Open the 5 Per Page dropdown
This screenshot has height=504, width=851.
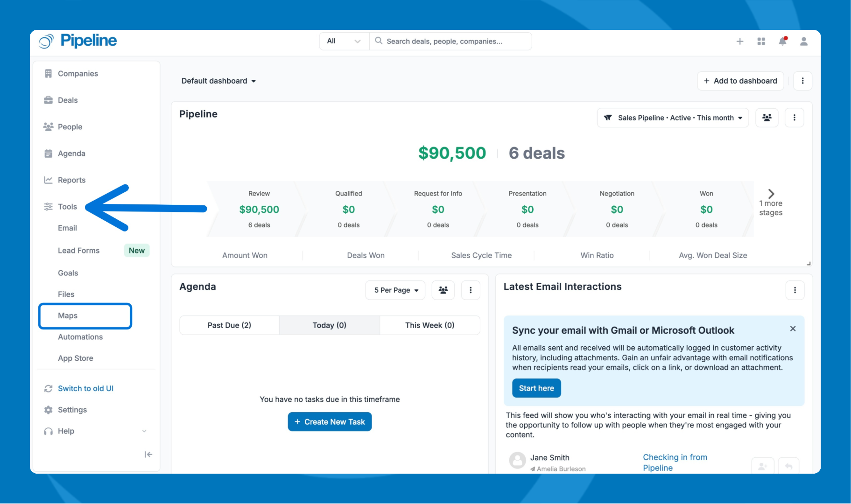click(x=395, y=290)
